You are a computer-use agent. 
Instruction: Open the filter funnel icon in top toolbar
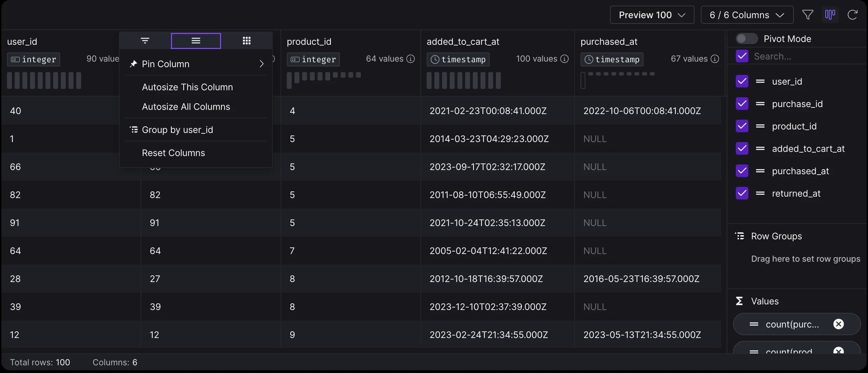click(x=807, y=15)
